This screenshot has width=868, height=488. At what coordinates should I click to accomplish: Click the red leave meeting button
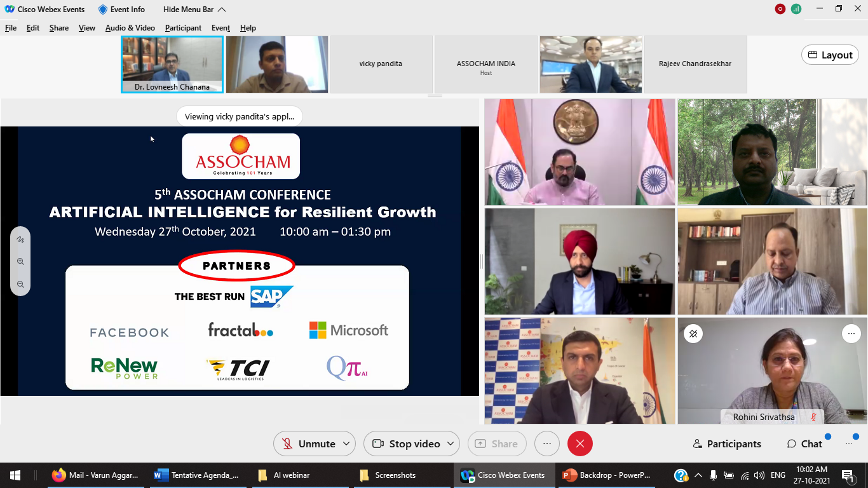coord(580,444)
